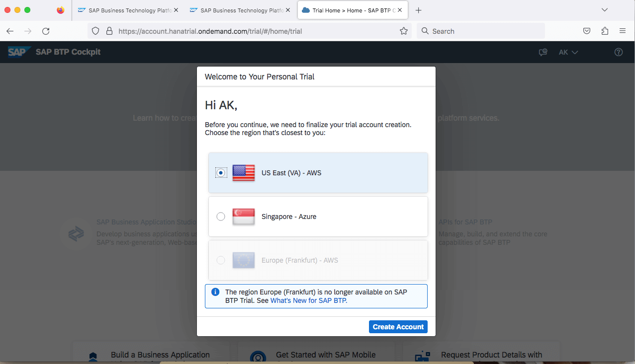The height and width of the screenshot is (364, 635).
Task: Click the United States flag thumbnail
Action: (243, 172)
